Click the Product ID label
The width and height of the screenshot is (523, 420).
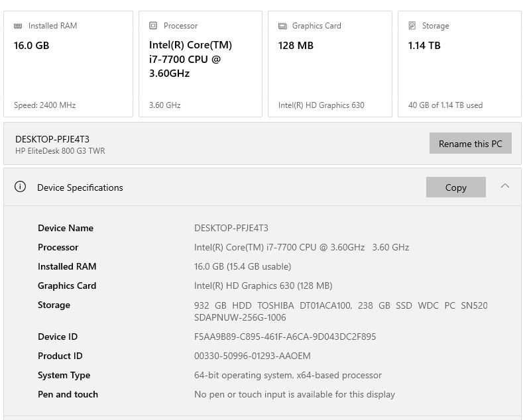(x=60, y=356)
